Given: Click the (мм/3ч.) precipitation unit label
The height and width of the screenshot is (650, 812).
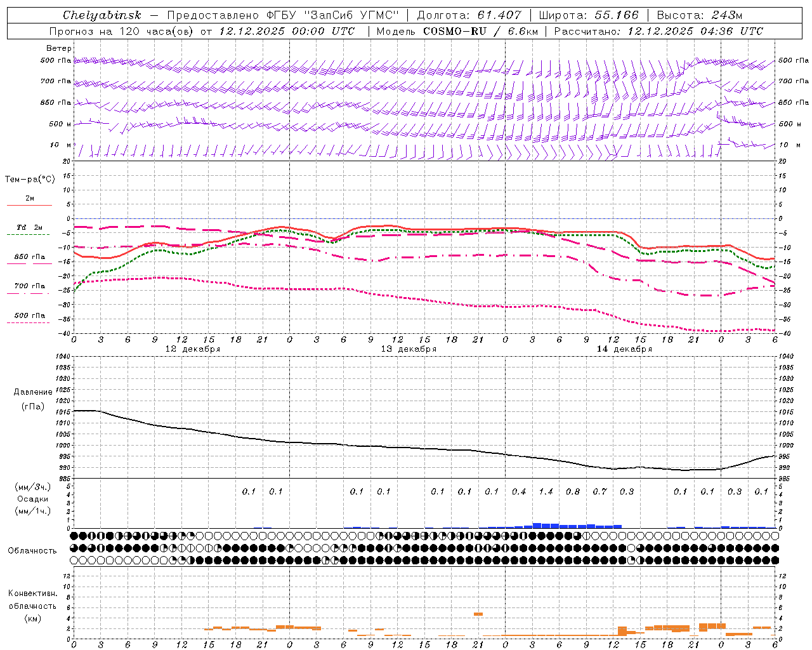Looking at the screenshot, I should [x=32, y=487].
